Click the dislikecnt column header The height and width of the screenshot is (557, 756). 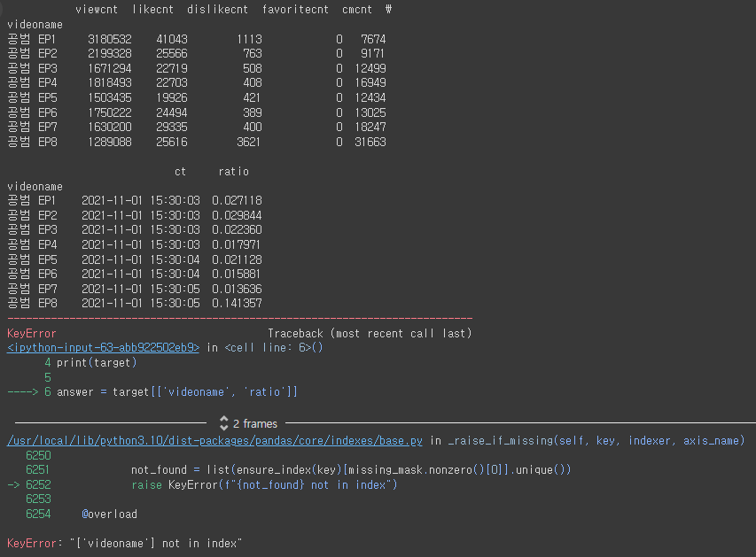pos(217,10)
